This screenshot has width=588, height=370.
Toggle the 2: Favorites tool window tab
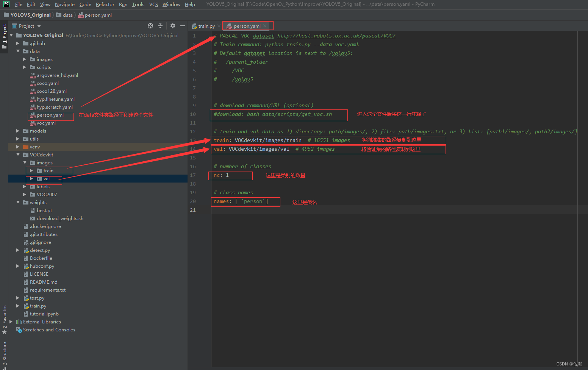[4, 320]
